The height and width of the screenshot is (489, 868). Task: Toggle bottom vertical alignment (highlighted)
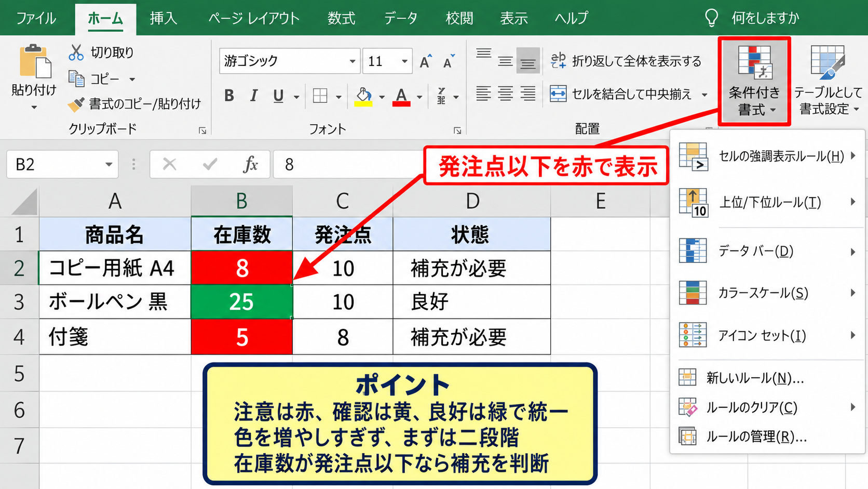(528, 61)
